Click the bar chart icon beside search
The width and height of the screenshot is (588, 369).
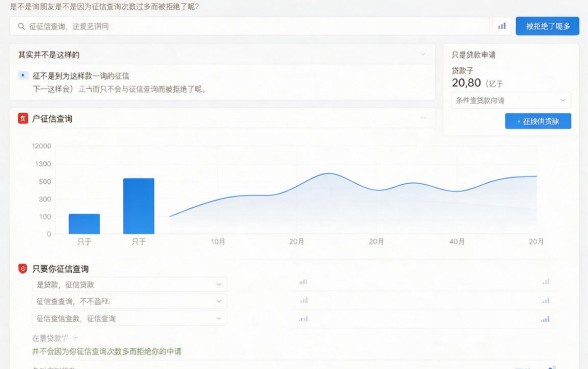(502, 26)
